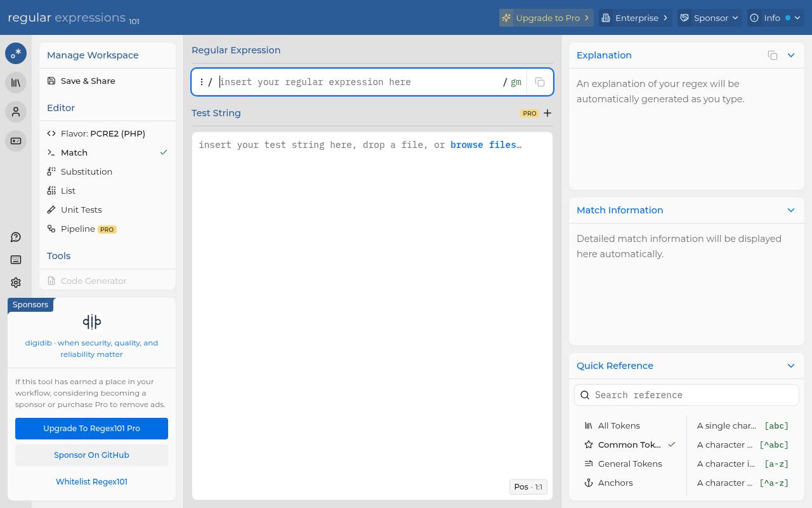Copy the explanation with the copy icon
Image resolution: width=812 pixels, height=508 pixels.
[x=773, y=55]
